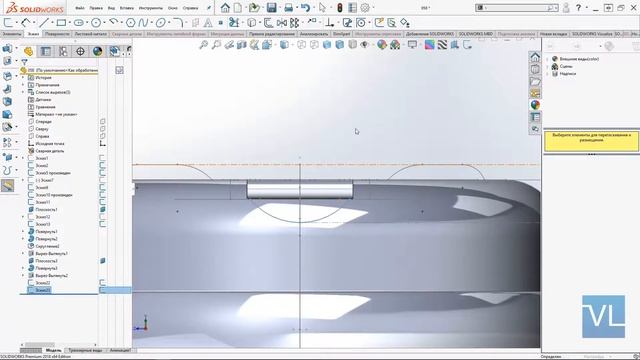Switch to the Модель bottom tab
The height and width of the screenshot is (360, 640).
click(x=53, y=350)
